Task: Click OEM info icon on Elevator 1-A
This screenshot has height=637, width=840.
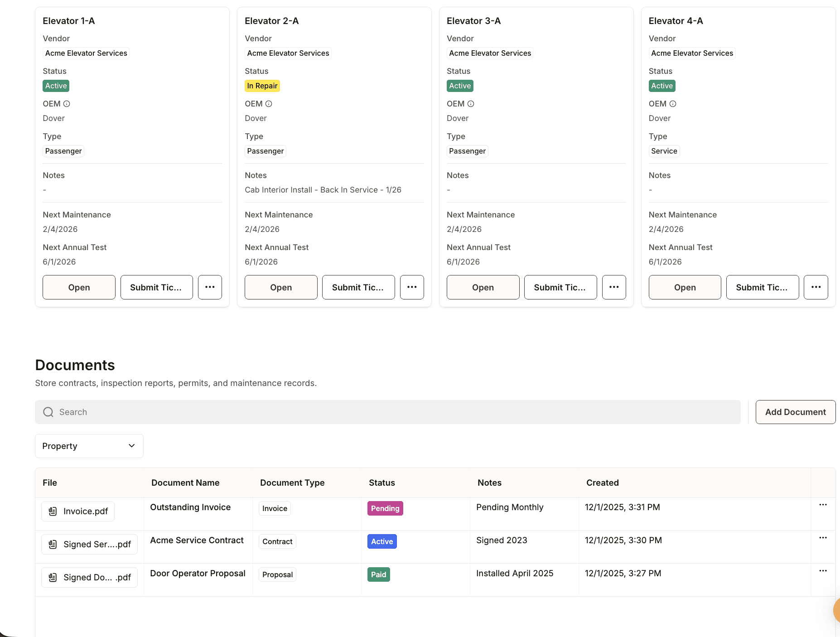Action: [67, 104]
